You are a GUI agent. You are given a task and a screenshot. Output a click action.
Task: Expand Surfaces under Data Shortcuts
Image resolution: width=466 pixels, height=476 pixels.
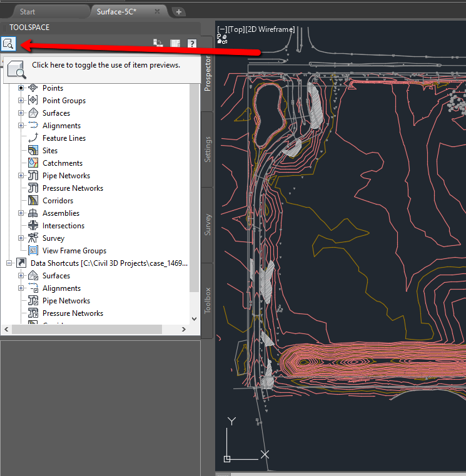pyautogui.click(x=21, y=276)
